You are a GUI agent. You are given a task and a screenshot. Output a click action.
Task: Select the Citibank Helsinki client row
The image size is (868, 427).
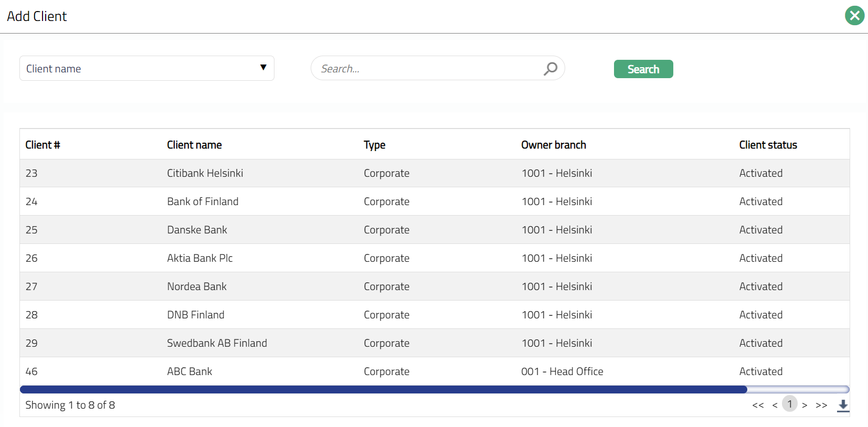pos(205,173)
